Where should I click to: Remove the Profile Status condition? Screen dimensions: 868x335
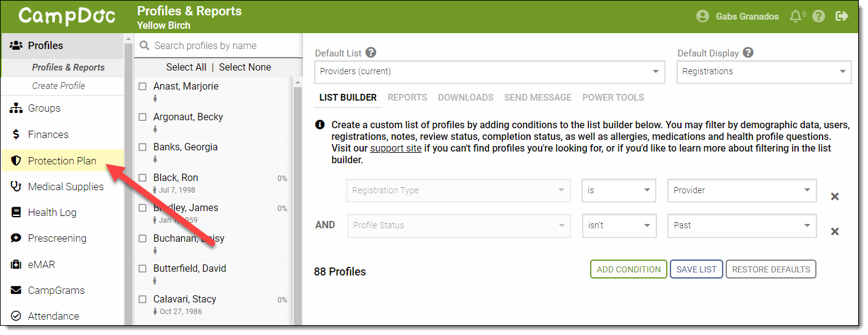[x=834, y=232]
